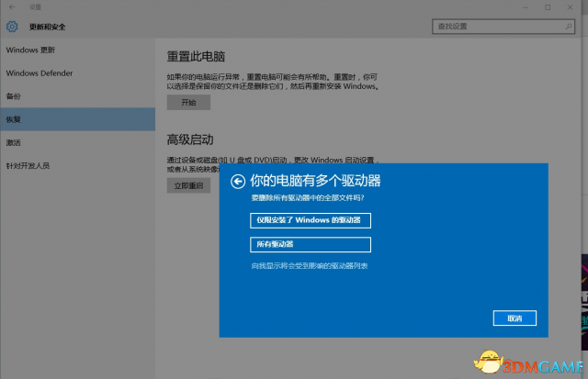Maximize the Settings window
Viewport: 588px width, 379px height.
tap(548, 7)
